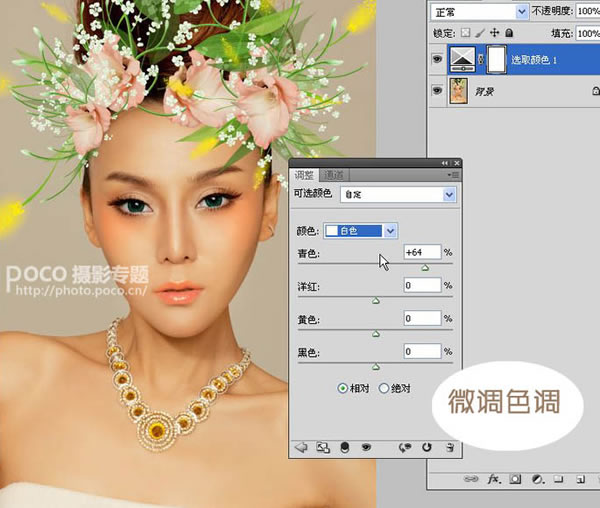
Task: Click the 黑色 slider handle
Action: (376, 367)
